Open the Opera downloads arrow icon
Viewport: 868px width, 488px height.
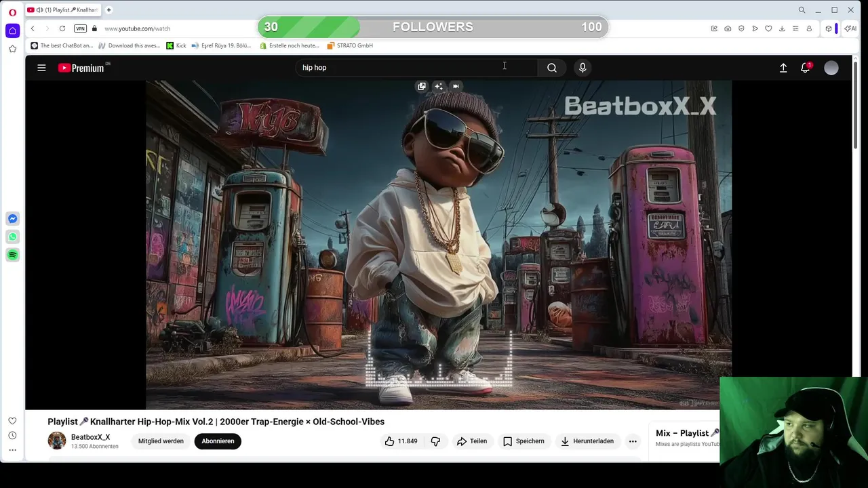point(782,28)
